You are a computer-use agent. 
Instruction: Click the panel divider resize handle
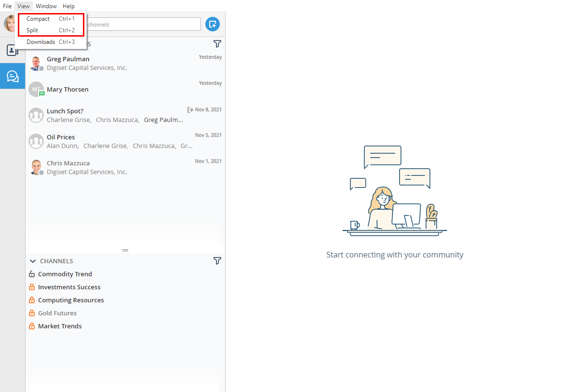point(125,250)
